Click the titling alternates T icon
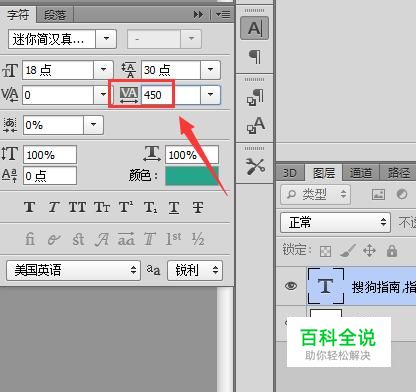This screenshot has height=392, width=416. (x=150, y=239)
